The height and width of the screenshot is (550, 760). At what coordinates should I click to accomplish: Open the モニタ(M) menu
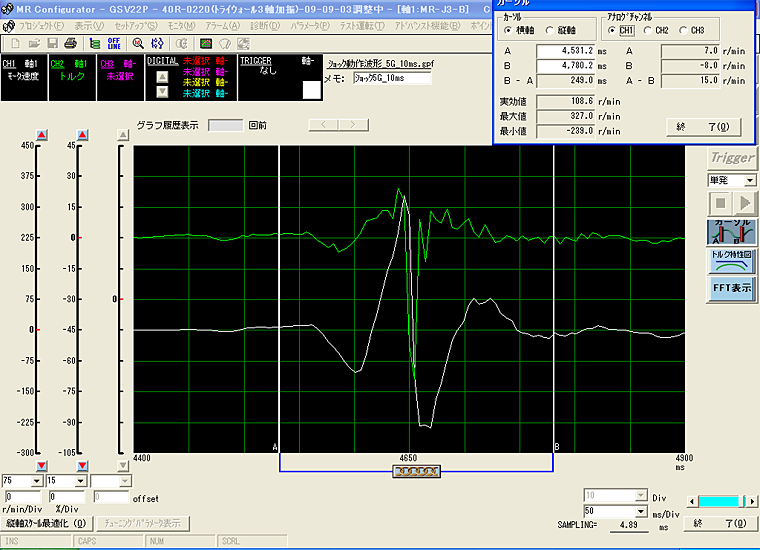(181, 26)
